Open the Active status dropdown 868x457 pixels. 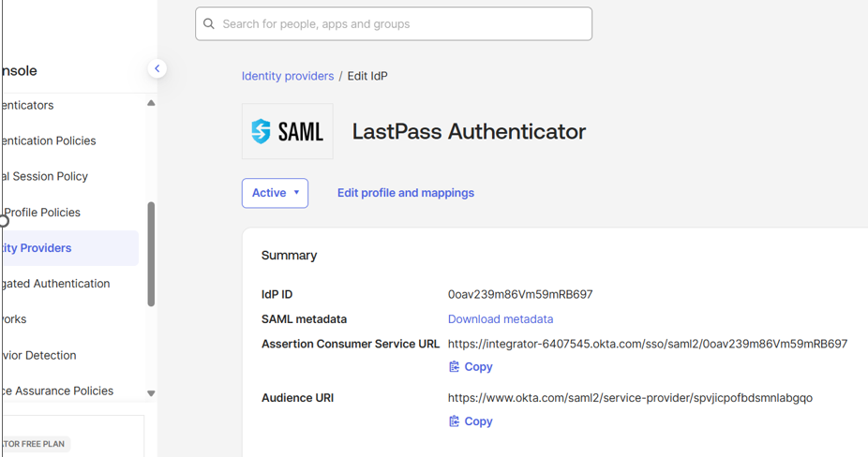(275, 193)
